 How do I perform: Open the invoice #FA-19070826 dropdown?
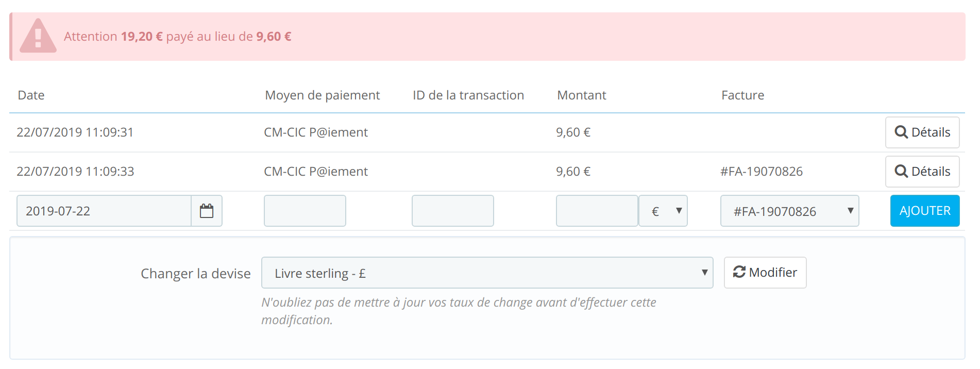click(789, 211)
